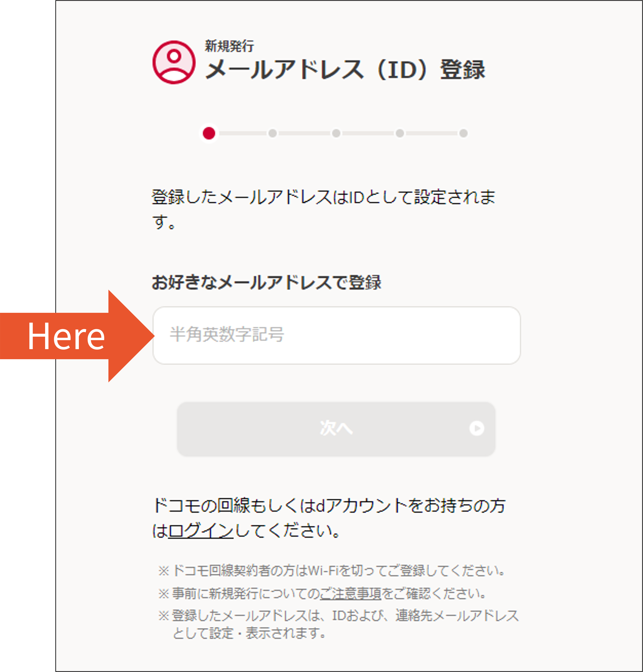Click the ドコモの回線もしくはdアカウント paragraph
Screen dimensions: 643x672
point(329,518)
